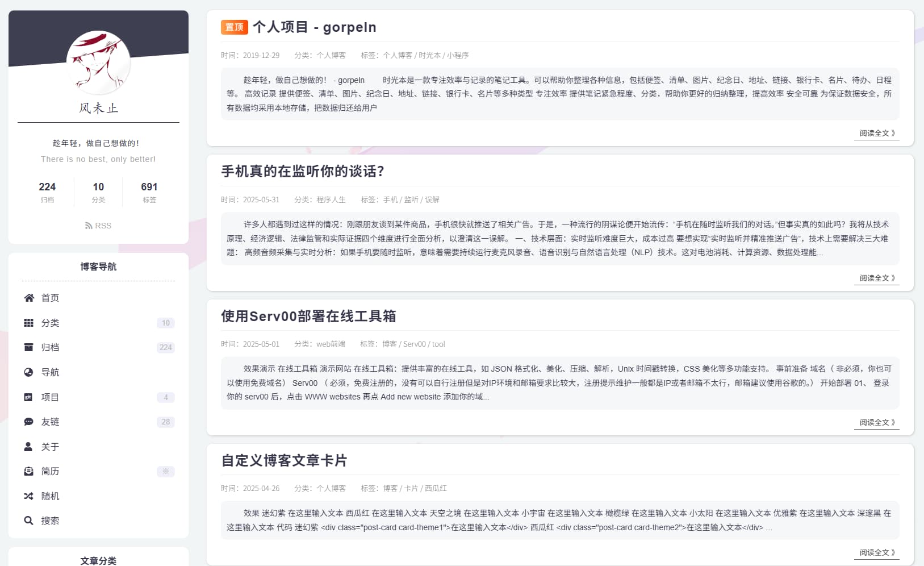Select the web前端 category link

[x=331, y=344]
